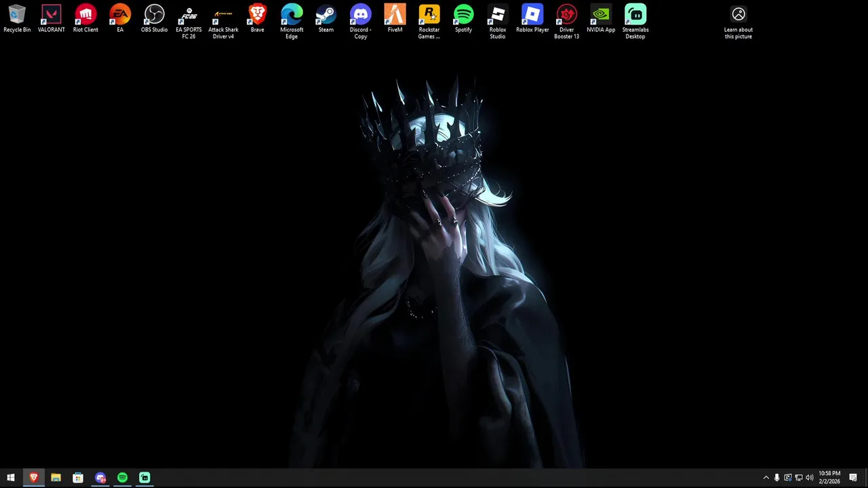
Task: Select the VALORANT desktop shortcut
Action: (52, 19)
